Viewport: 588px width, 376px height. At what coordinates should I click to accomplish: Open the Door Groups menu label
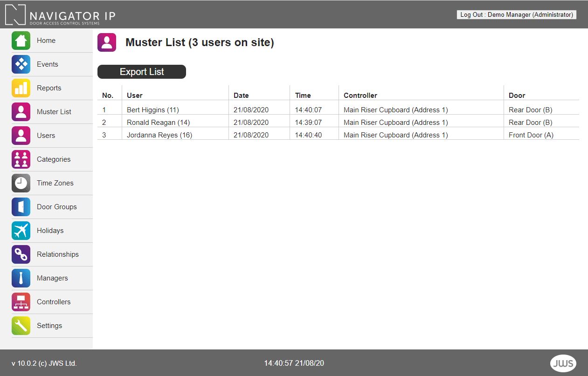pyautogui.click(x=57, y=207)
